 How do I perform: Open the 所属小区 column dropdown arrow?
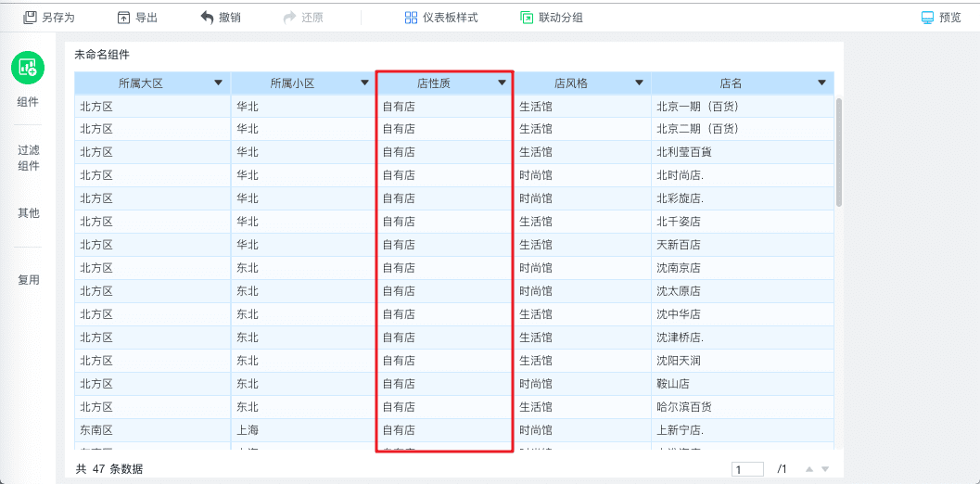[365, 83]
